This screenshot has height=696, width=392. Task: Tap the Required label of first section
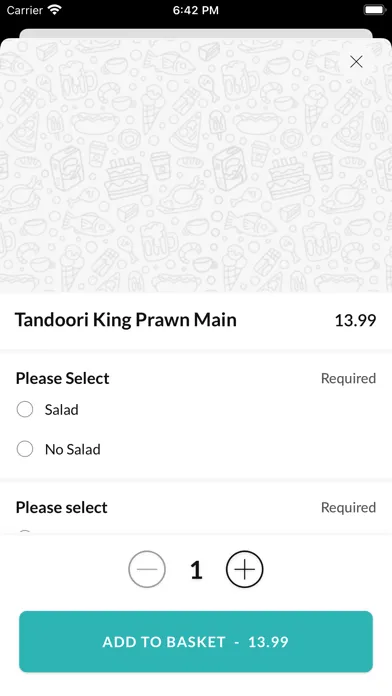(x=348, y=378)
